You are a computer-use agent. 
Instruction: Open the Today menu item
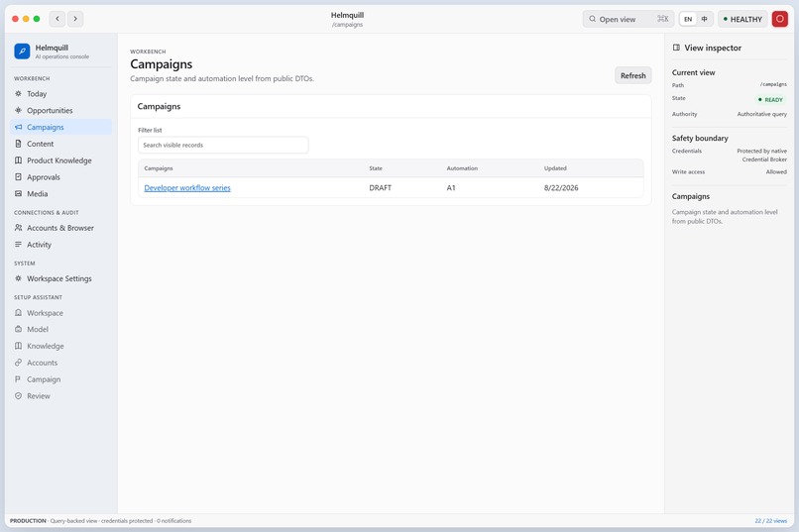pos(60,94)
